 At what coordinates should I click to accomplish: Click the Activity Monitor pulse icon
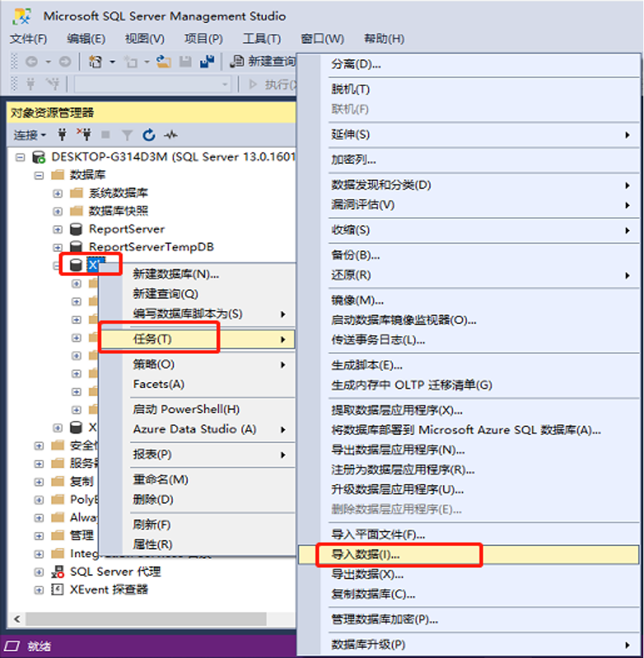170,135
